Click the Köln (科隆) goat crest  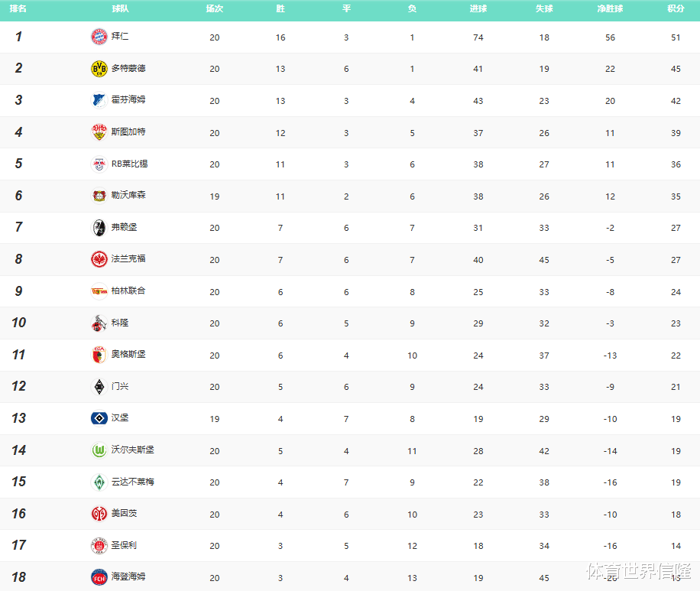coord(99,323)
